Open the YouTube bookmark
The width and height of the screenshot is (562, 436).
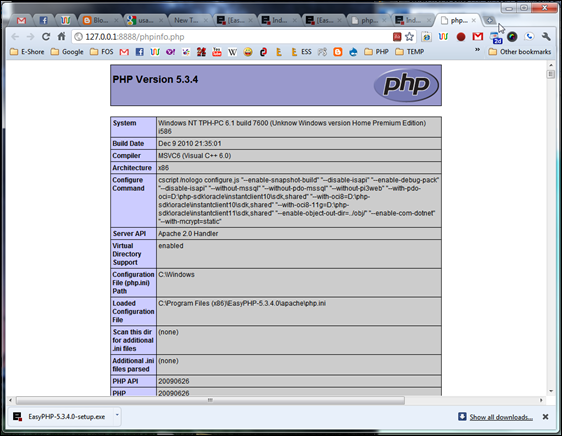216,52
